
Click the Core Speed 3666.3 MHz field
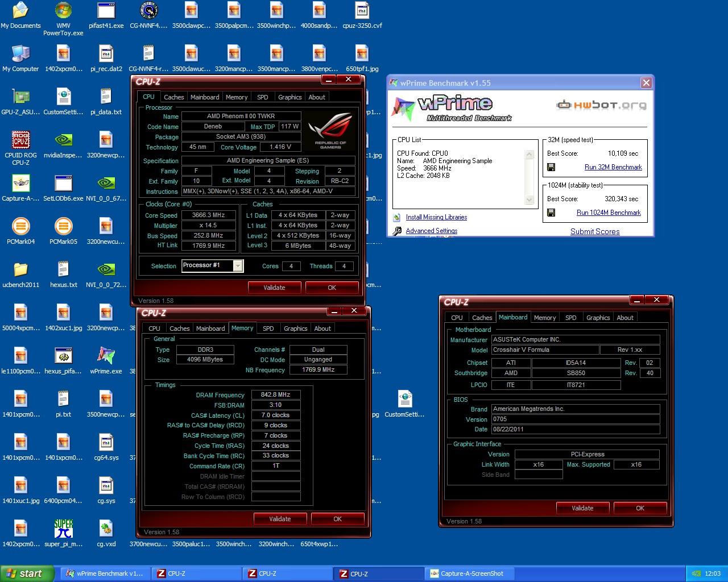(208, 215)
